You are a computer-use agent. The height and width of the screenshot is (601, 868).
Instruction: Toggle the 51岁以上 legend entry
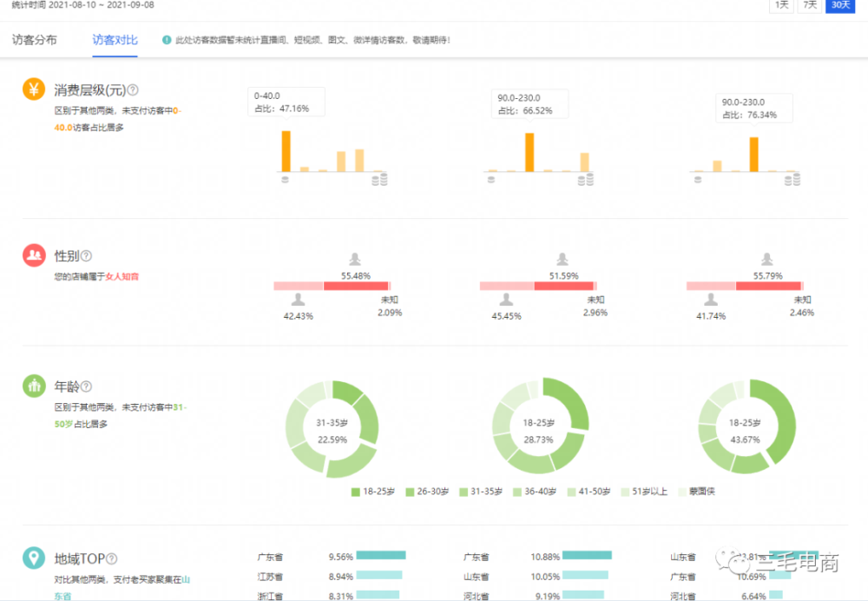tap(644, 492)
